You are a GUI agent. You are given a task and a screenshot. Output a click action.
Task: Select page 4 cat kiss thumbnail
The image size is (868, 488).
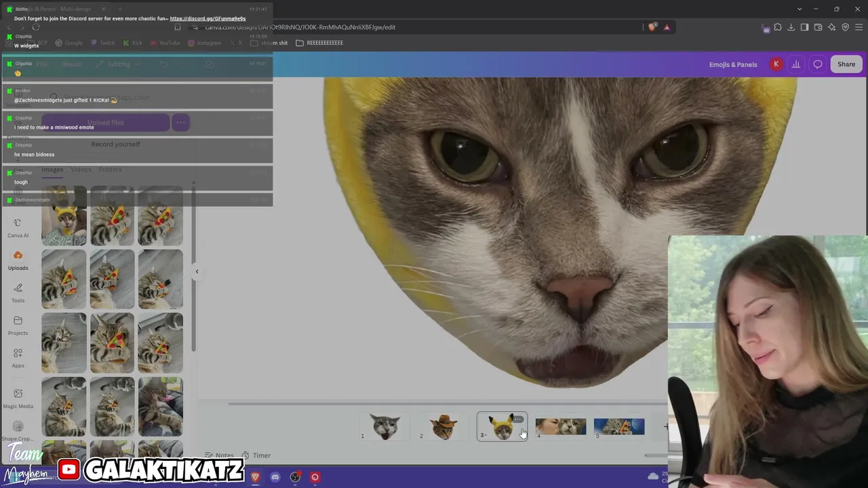[x=561, y=426]
